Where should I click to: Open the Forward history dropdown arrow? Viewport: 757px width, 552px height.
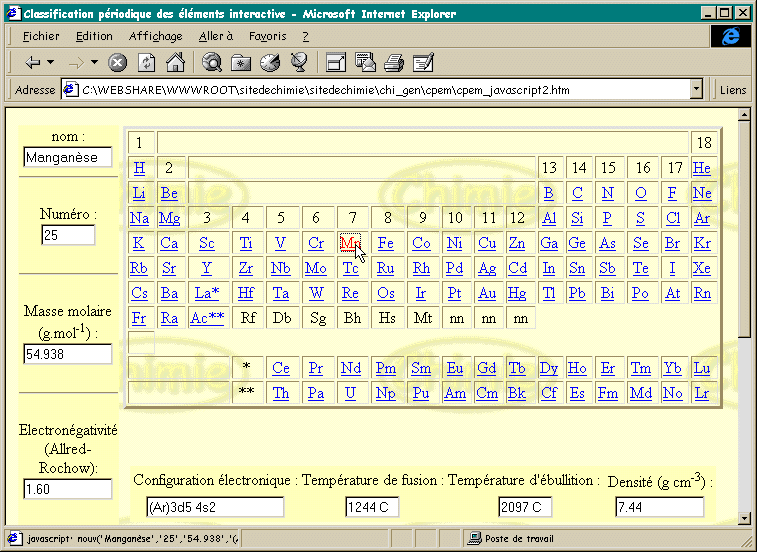(94, 62)
